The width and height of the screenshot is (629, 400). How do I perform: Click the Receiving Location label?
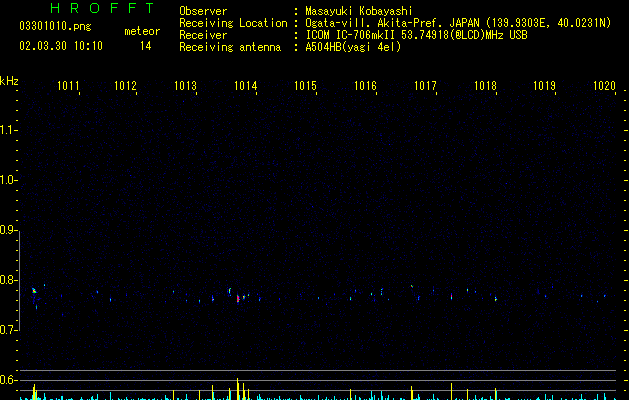(x=233, y=23)
